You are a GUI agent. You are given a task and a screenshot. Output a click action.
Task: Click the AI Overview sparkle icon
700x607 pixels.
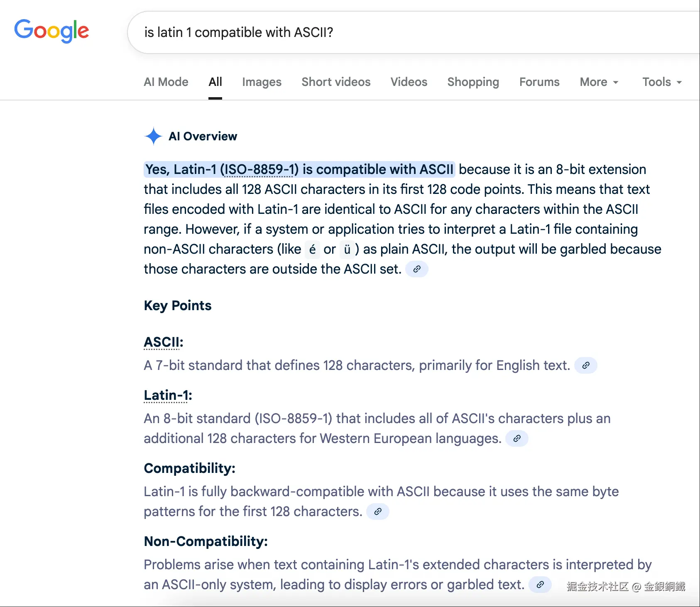pyautogui.click(x=153, y=136)
